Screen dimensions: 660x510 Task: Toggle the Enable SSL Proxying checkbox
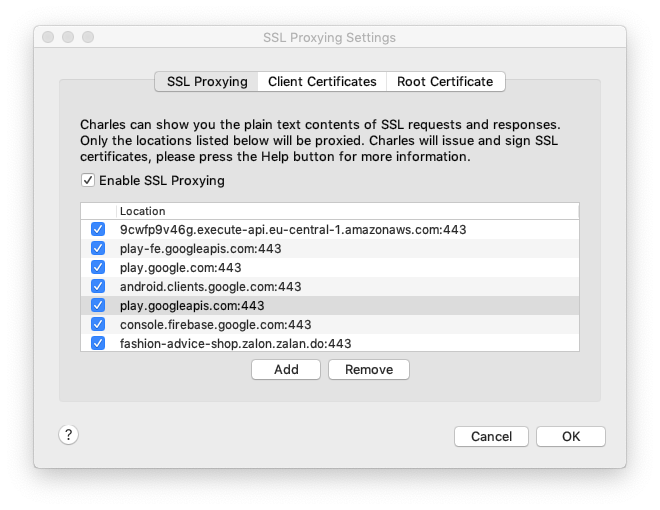coord(88,181)
